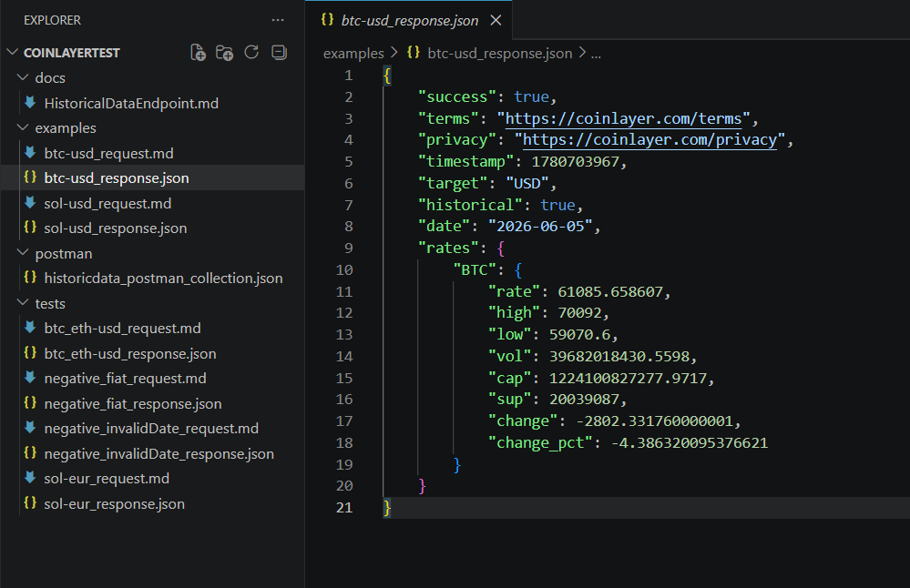This screenshot has height=588, width=910.
Task: Click the value 61085.658607 for rate
Action: (610, 291)
